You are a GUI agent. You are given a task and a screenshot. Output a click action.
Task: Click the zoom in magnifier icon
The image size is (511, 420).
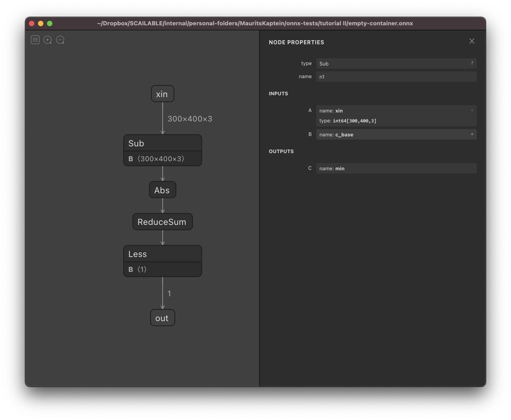click(x=48, y=40)
